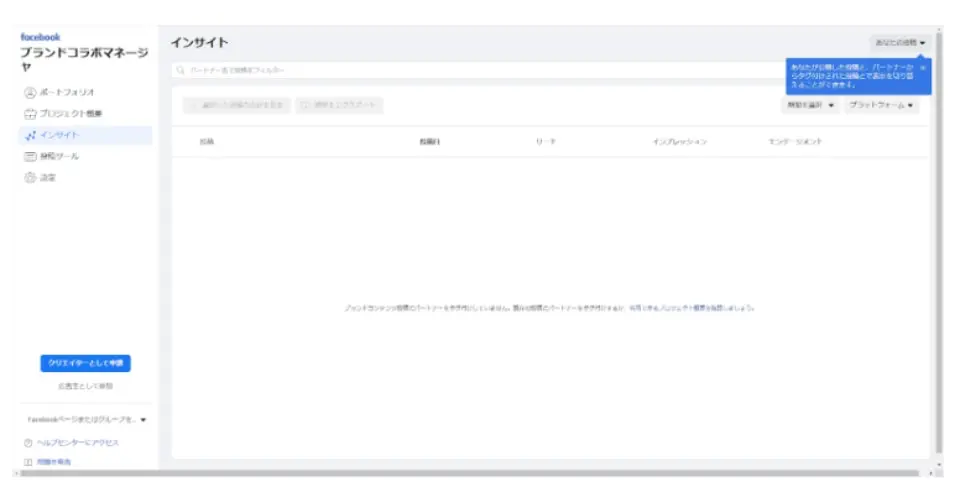The height and width of the screenshot is (487, 960).
Task: Click the facebook logo at top left
Action: pyautogui.click(x=40, y=37)
